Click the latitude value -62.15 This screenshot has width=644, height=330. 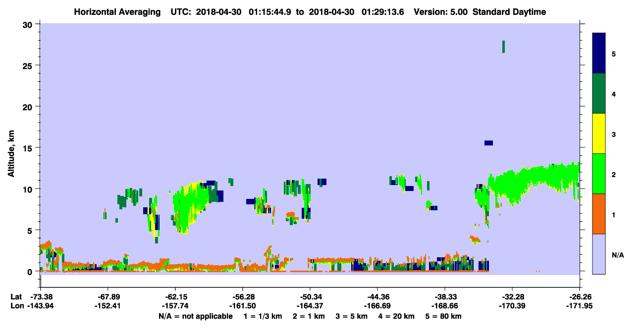pyautogui.click(x=175, y=296)
